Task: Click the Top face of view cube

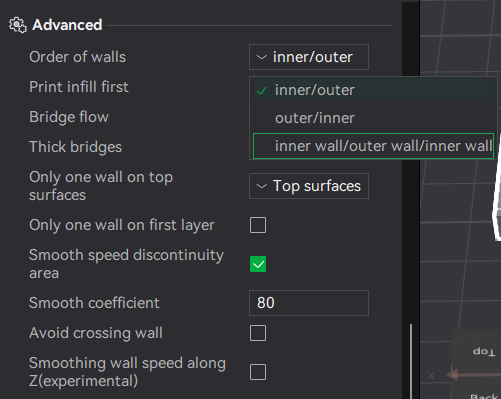Action: point(484,351)
